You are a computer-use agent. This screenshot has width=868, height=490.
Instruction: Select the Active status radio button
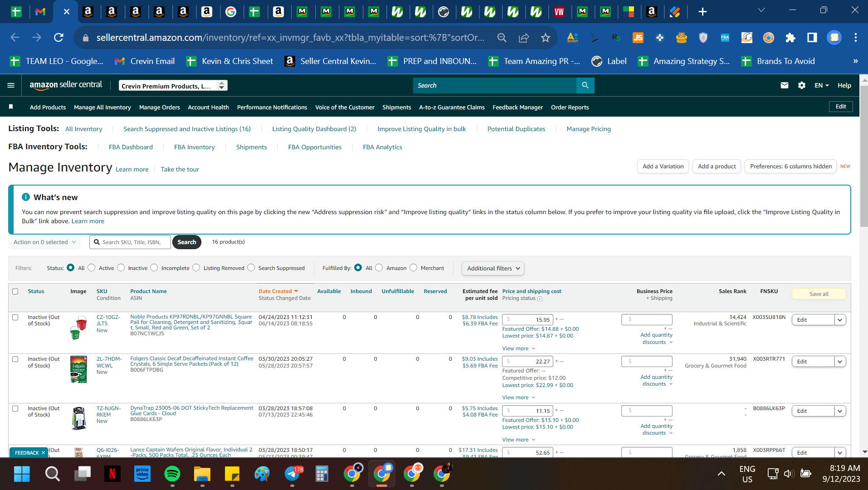click(x=92, y=268)
